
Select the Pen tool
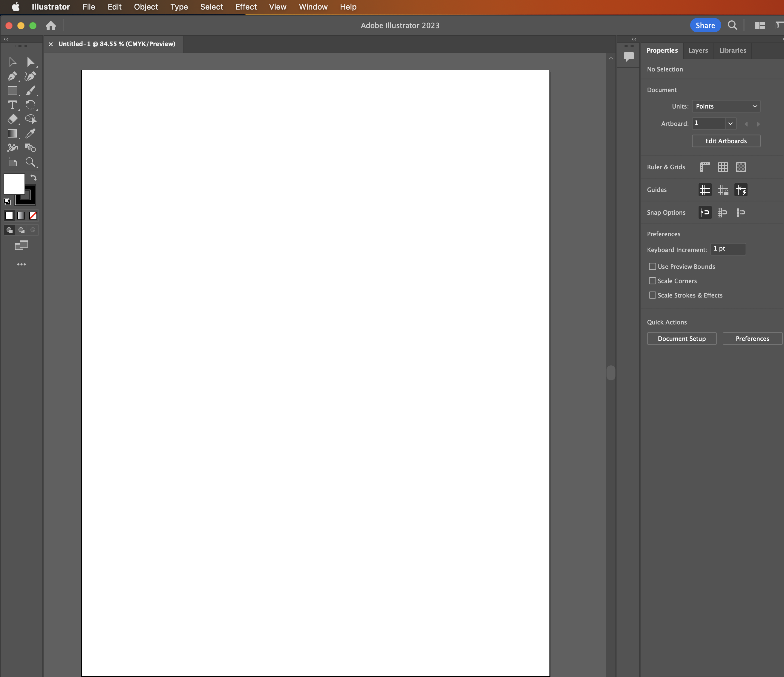[x=12, y=76]
